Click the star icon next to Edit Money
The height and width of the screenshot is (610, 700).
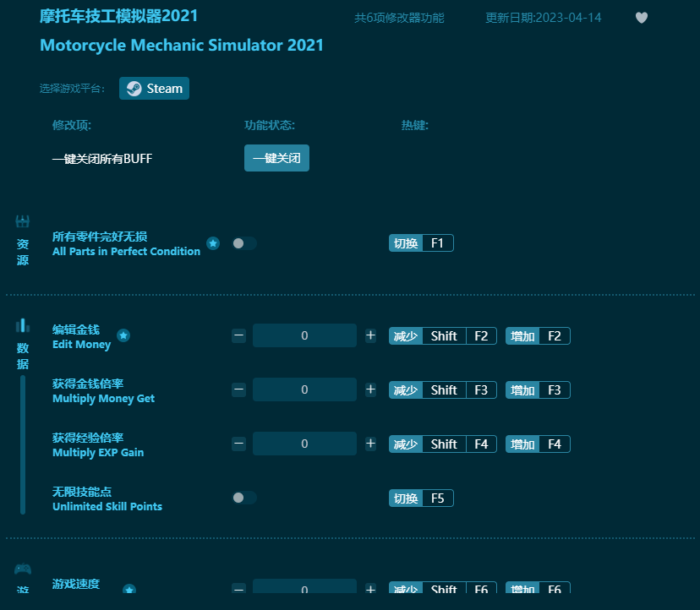[123, 335]
